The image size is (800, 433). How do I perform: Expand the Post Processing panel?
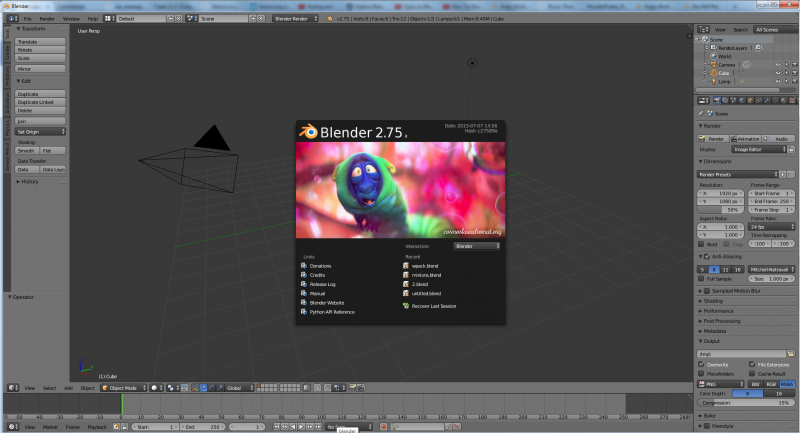click(x=721, y=321)
